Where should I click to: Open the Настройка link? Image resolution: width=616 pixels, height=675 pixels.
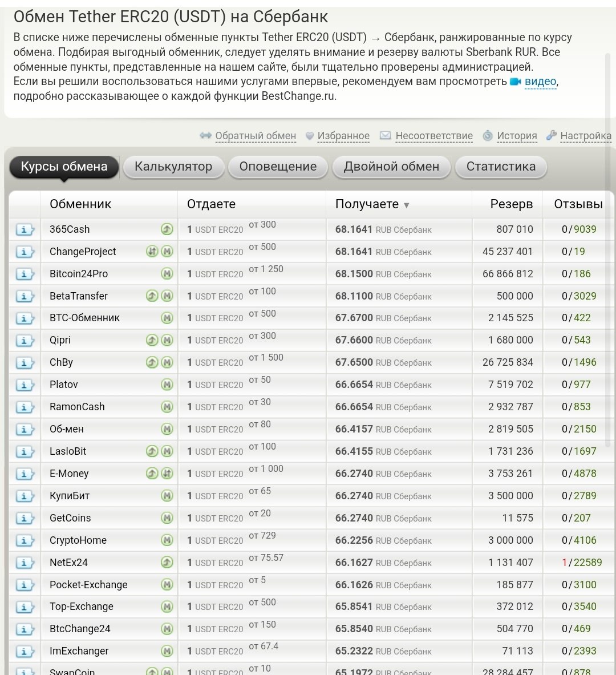(x=585, y=136)
